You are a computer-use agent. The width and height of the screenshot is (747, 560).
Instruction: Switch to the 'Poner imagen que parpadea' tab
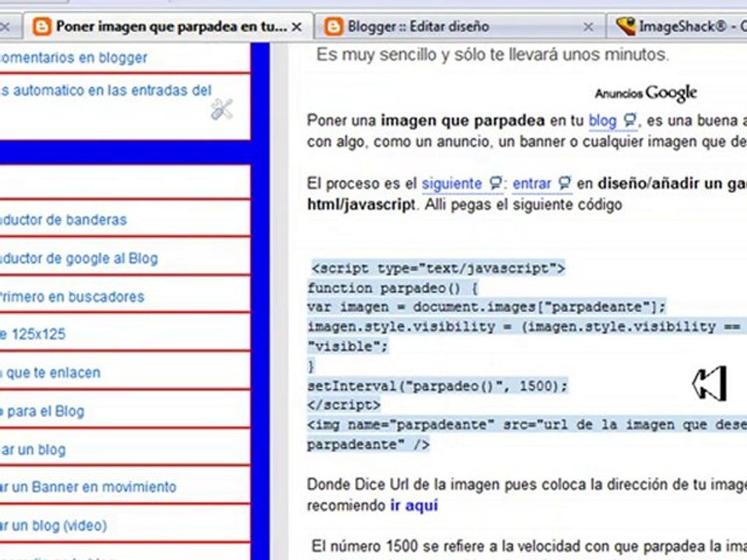tap(168, 26)
